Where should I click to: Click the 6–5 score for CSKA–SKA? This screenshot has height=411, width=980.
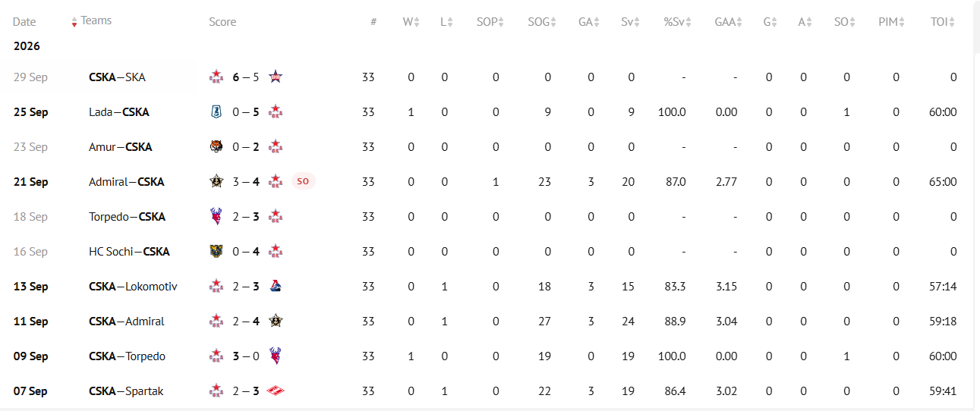[x=246, y=77]
